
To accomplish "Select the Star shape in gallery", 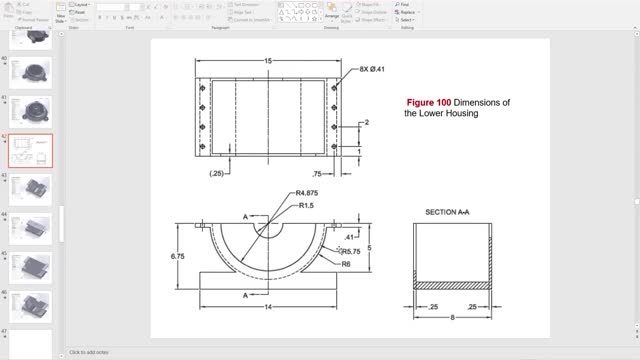I will click(x=314, y=19).
